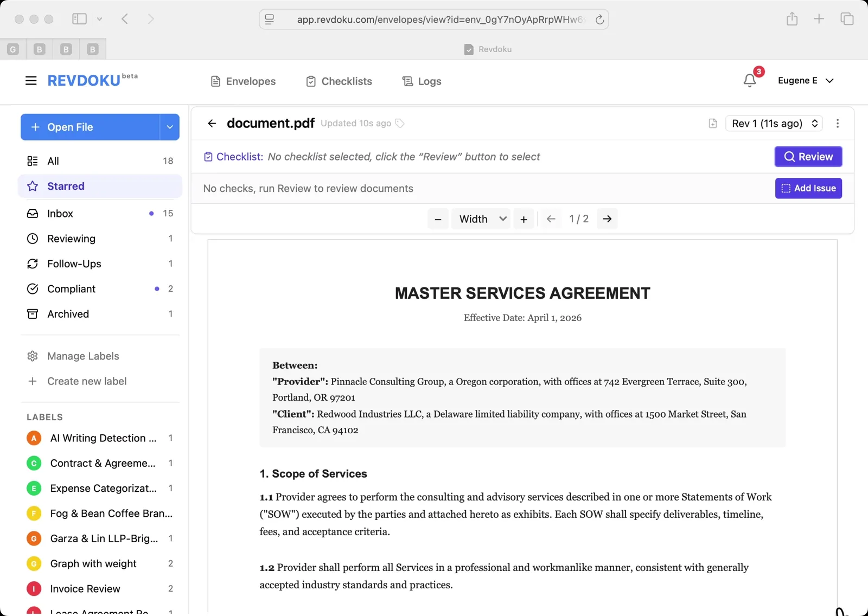Screen dimensions: 868x616
Task: Click the Review button
Action: pyautogui.click(x=808, y=156)
